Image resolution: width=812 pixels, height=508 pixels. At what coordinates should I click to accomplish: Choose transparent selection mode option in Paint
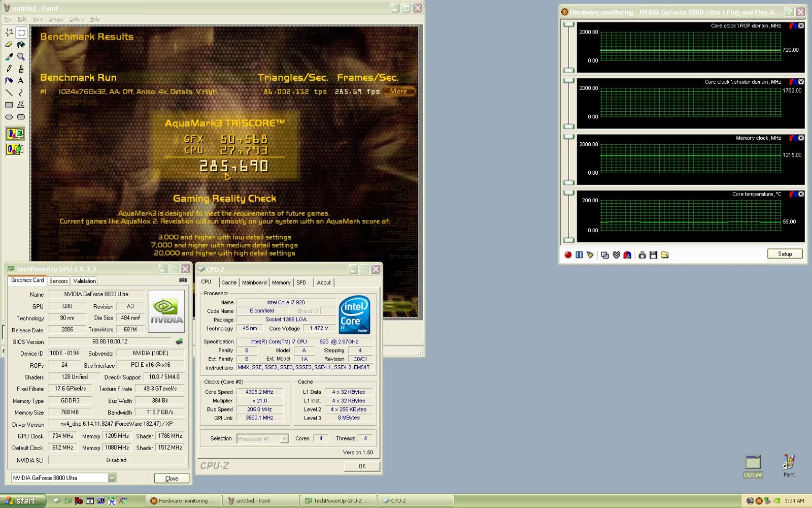coord(15,149)
